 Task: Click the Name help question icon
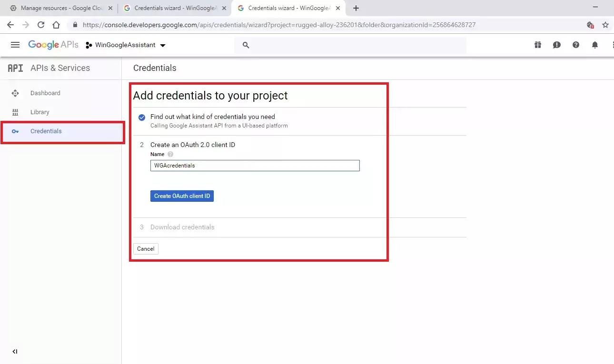point(170,154)
